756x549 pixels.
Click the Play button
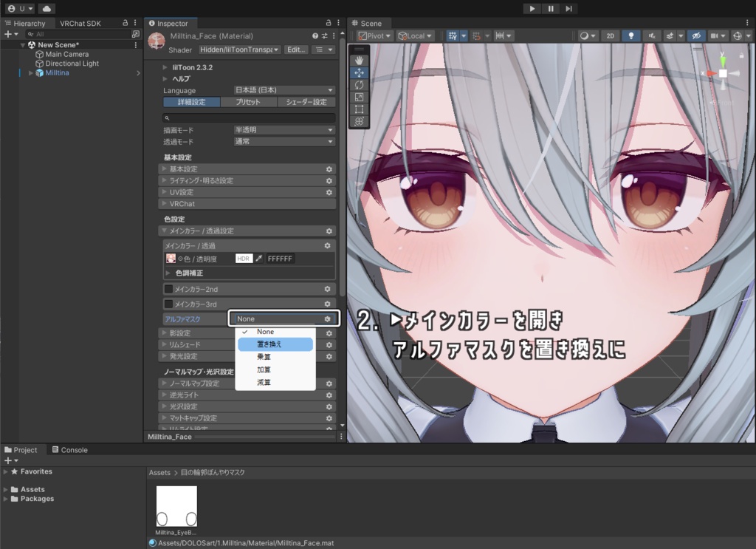point(532,9)
